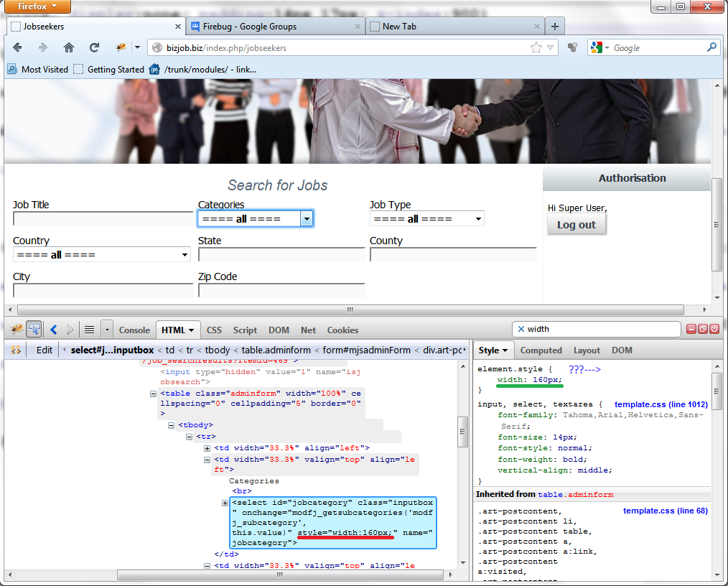
Task: Bookmark this page with the star icon
Action: [x=536, y=48]
